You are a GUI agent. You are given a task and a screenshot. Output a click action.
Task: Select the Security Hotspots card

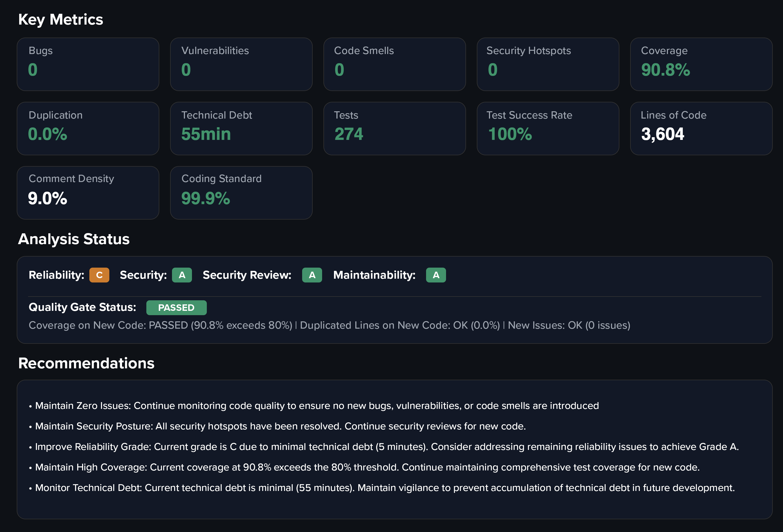[548, 64]
